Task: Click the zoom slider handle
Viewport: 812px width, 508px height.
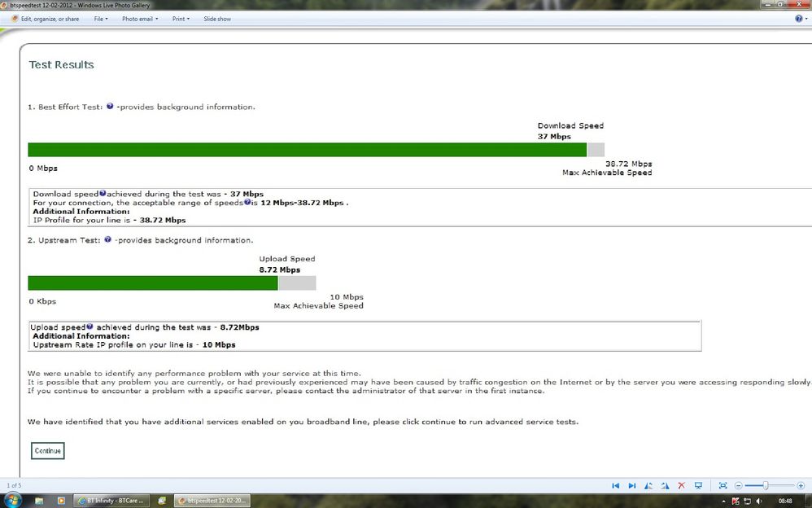Action: (x=766, y=486)
